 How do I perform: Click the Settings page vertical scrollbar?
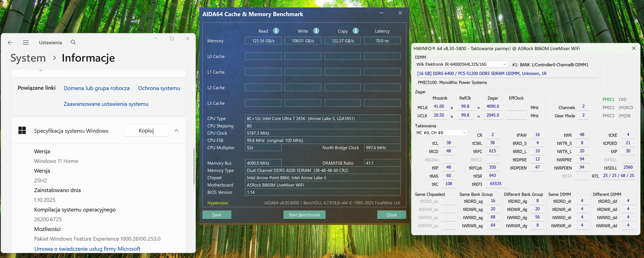194,167
